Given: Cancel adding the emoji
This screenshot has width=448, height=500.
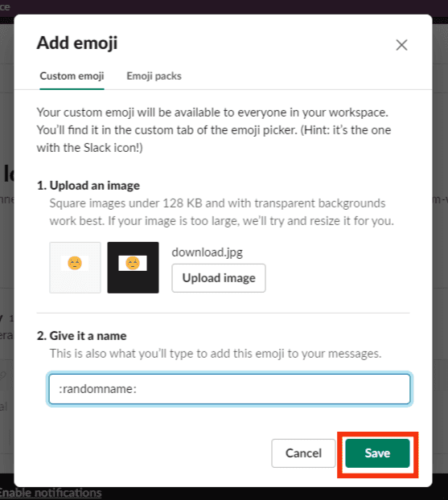Looking at the screenshot, I should pos(303,453).
